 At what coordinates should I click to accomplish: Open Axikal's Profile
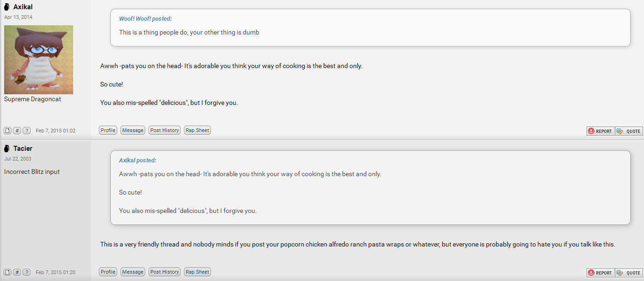tap(108, 130)
